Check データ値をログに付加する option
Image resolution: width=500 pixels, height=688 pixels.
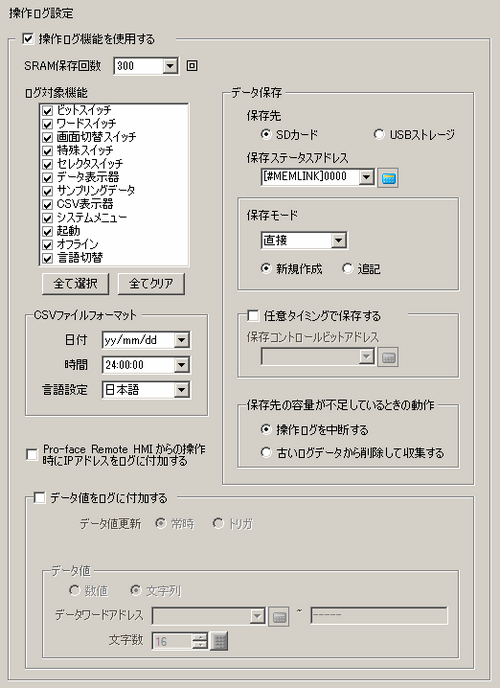coord(39,498)
